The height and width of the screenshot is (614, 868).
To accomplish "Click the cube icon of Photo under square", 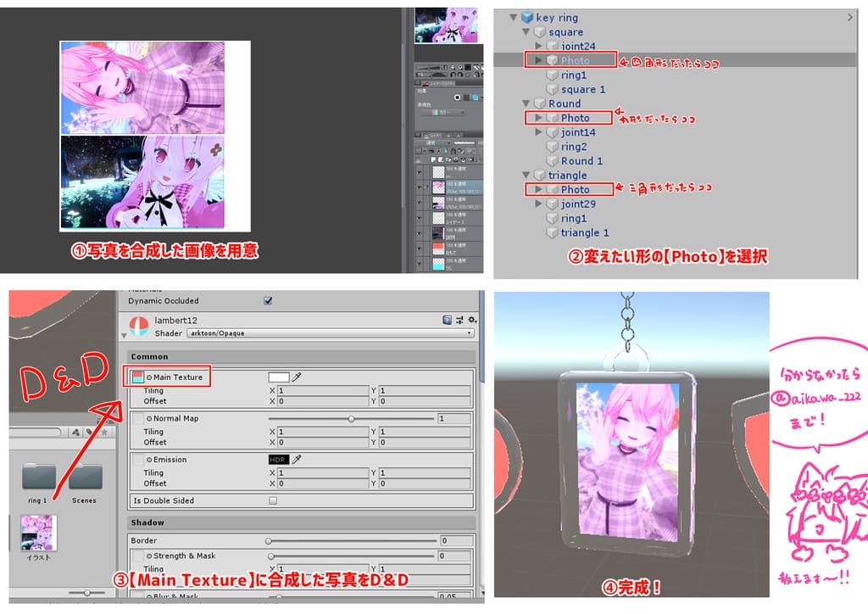I will coord(554,60).
